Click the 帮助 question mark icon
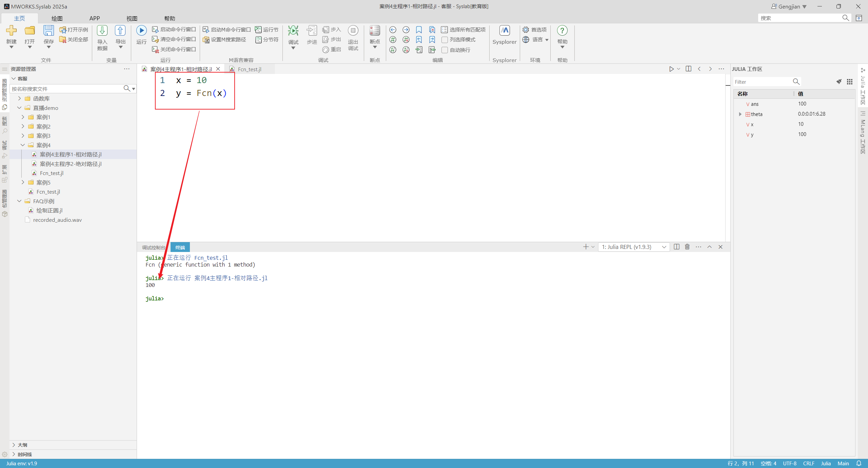The image size is (868, 468). coord(562,31)
